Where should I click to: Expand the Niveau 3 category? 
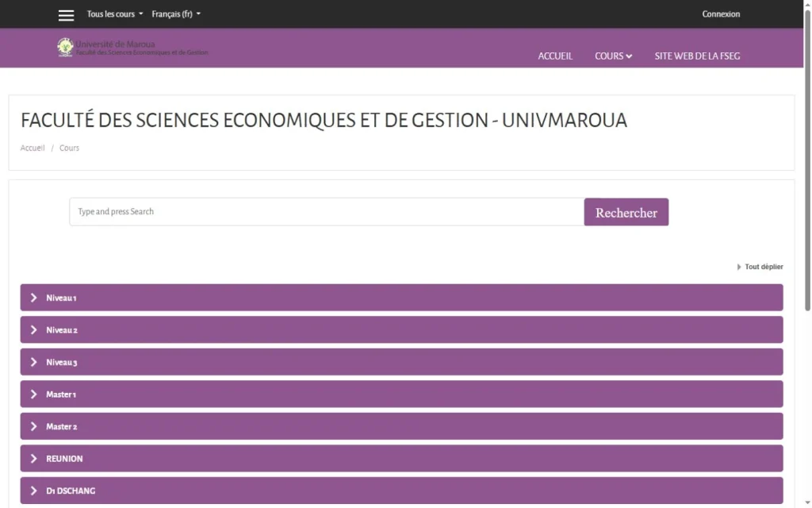tap(401, 362)
